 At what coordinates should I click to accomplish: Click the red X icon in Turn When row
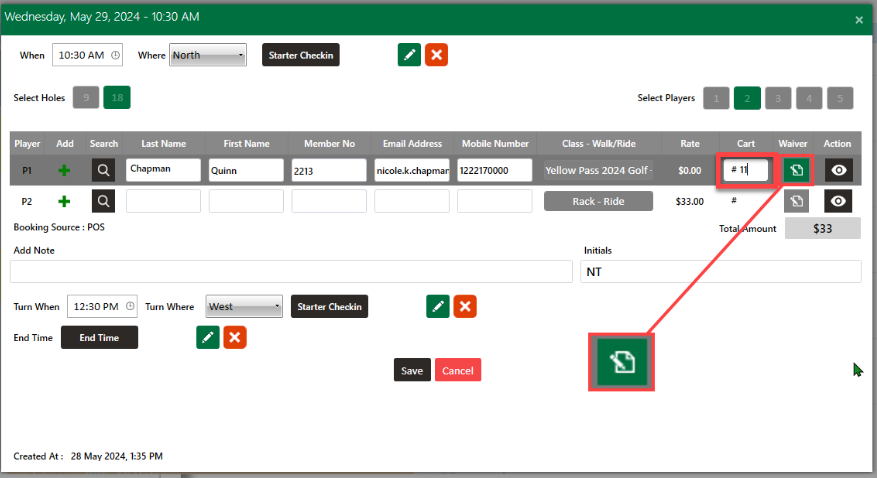[x=464, y=306]
